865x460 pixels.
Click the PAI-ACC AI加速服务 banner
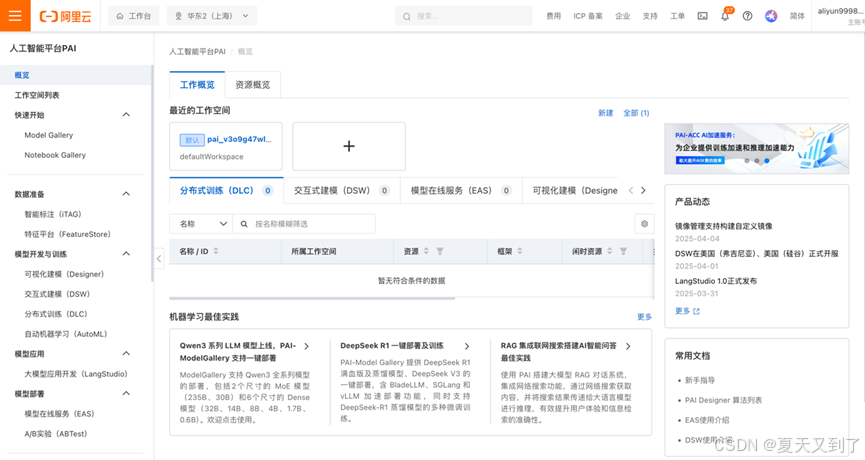756,148
